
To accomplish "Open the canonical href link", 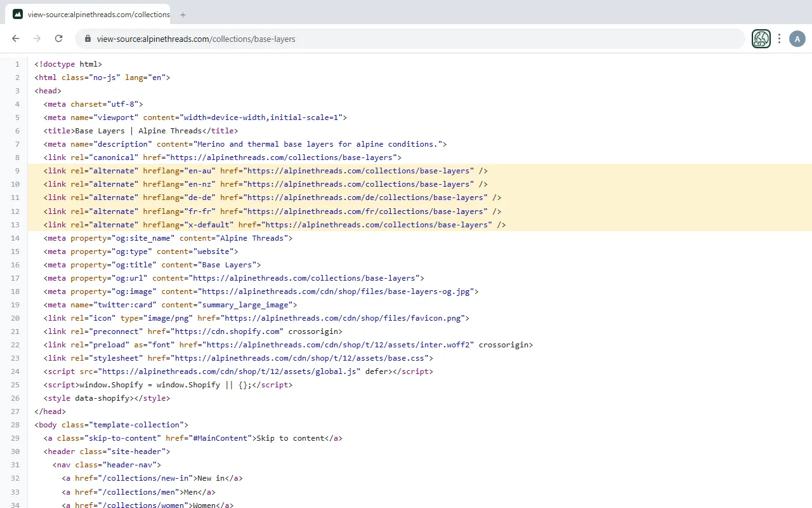I will click(x=282, y=157).
